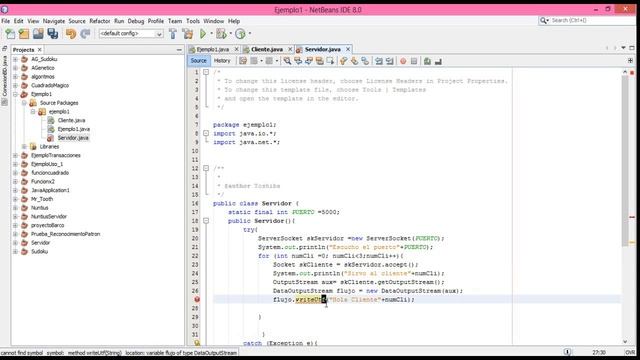Select the proyectoBarco project

point(48,225)
